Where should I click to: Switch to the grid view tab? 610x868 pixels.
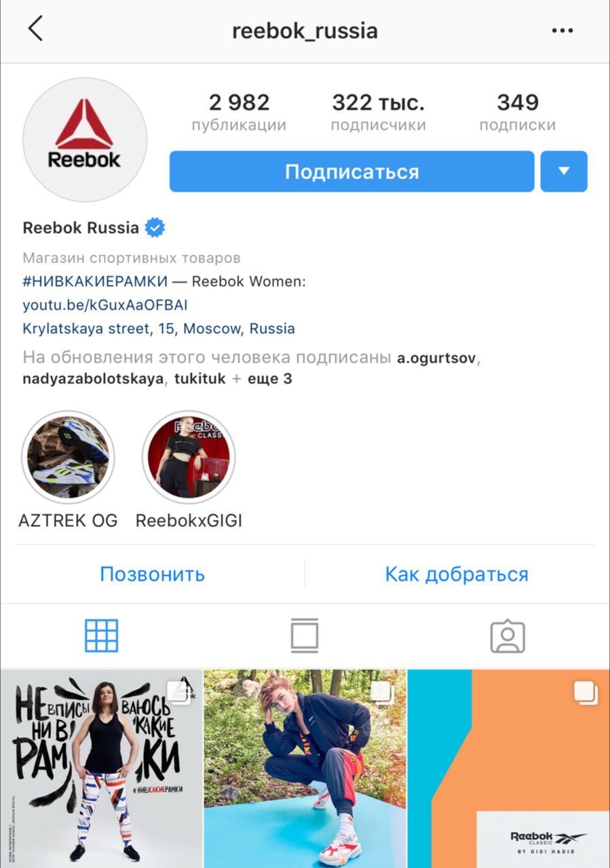tap(102, 635)
